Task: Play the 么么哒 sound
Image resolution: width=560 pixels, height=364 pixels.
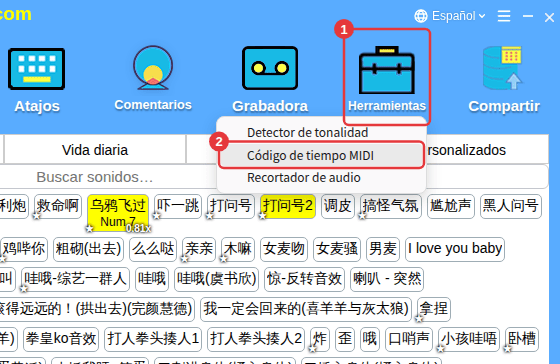Action: 153,249
